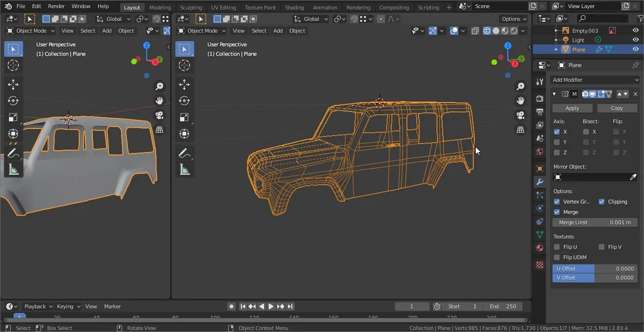644x332 pixels.
Task: Select the Transform tool in right viewport
Action: 184,134
